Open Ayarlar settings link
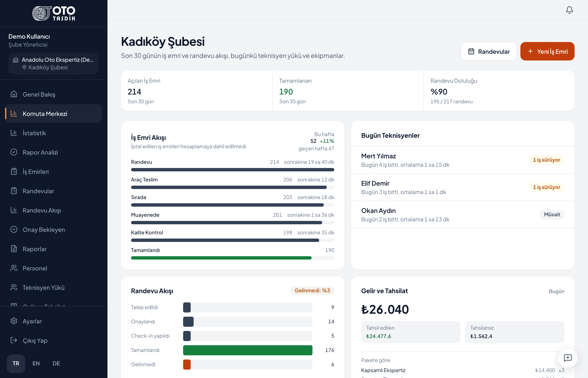Image resolution: width=588 pixels, height=378 pixels. tap(54, 321)
